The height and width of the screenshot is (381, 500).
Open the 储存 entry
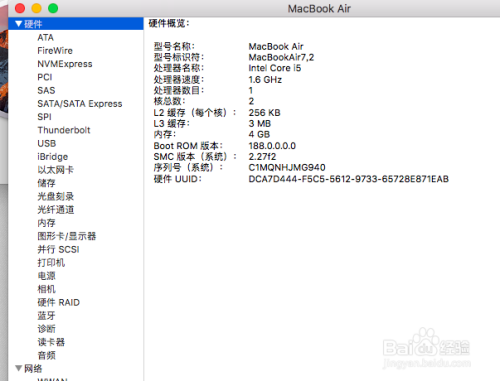pos(46,183)
